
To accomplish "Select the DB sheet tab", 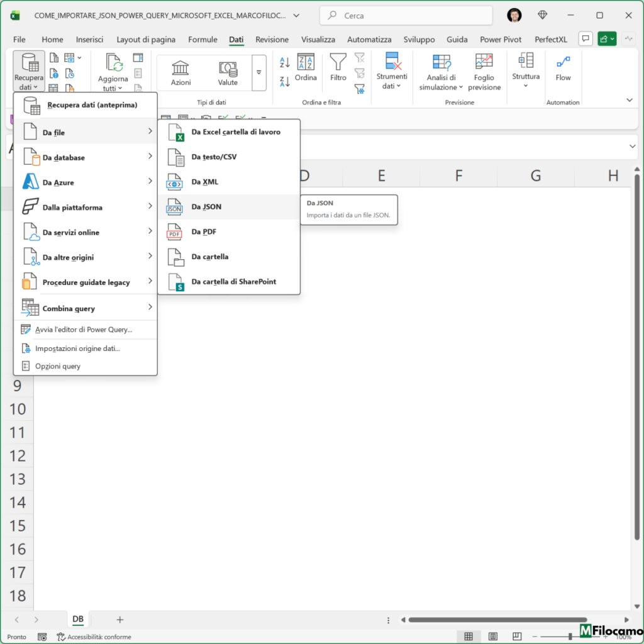I will pyautogui.click(x=78, y=619).
